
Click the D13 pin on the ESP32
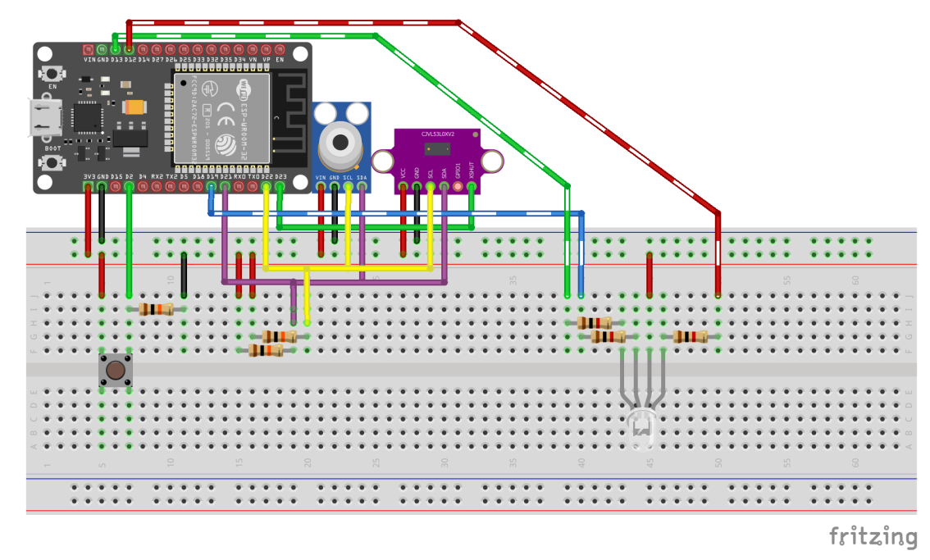(116, 51)
